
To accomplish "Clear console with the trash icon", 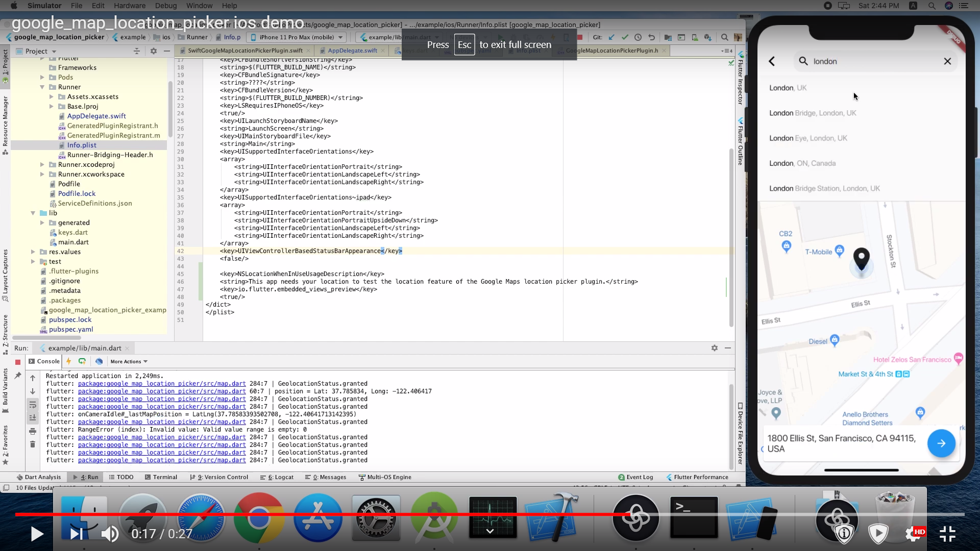I will 33,444.
